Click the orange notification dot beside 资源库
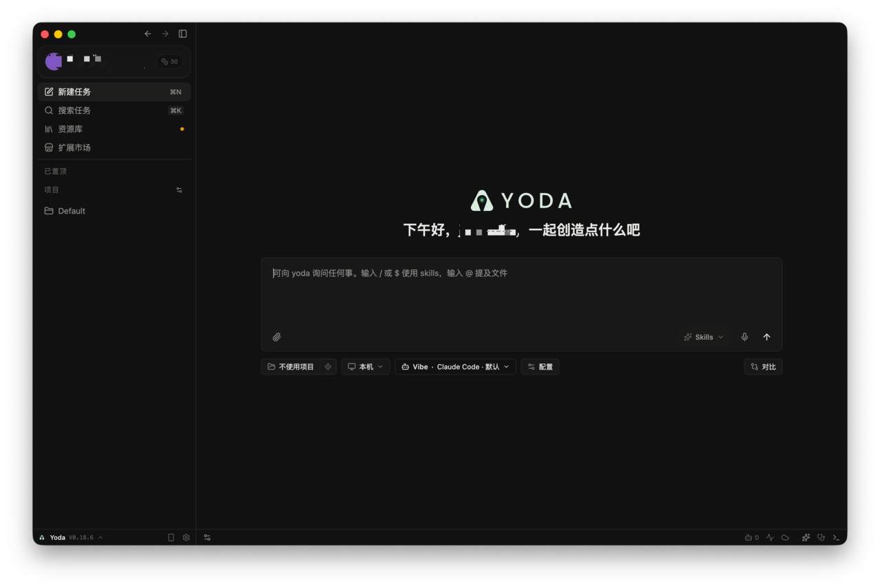 point(182,129)
